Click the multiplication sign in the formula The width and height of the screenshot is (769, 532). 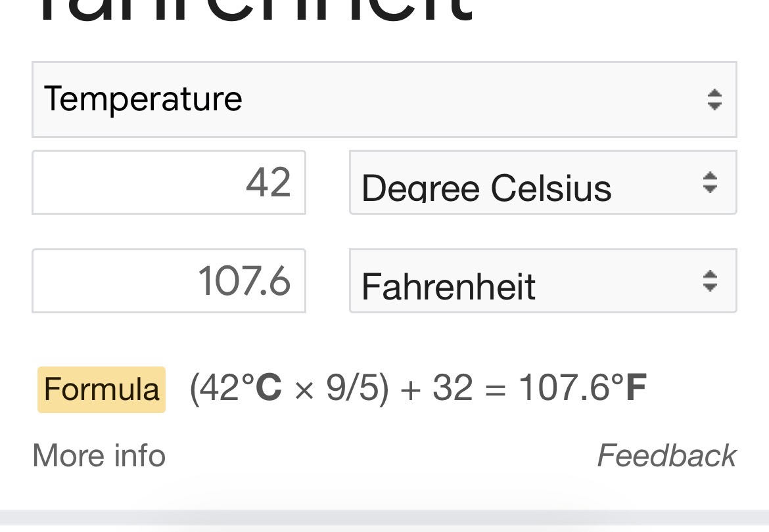(304, 389)
